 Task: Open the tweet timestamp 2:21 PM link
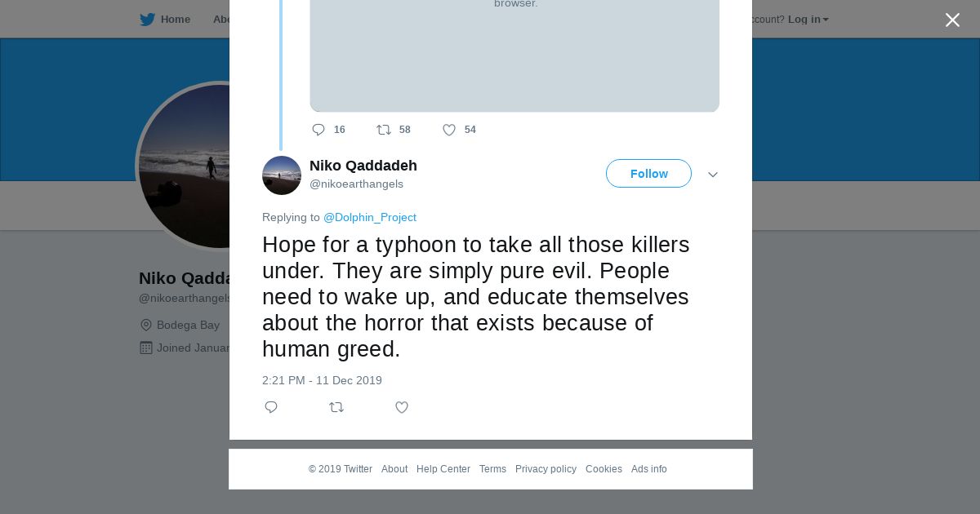[x=322, y=380]
